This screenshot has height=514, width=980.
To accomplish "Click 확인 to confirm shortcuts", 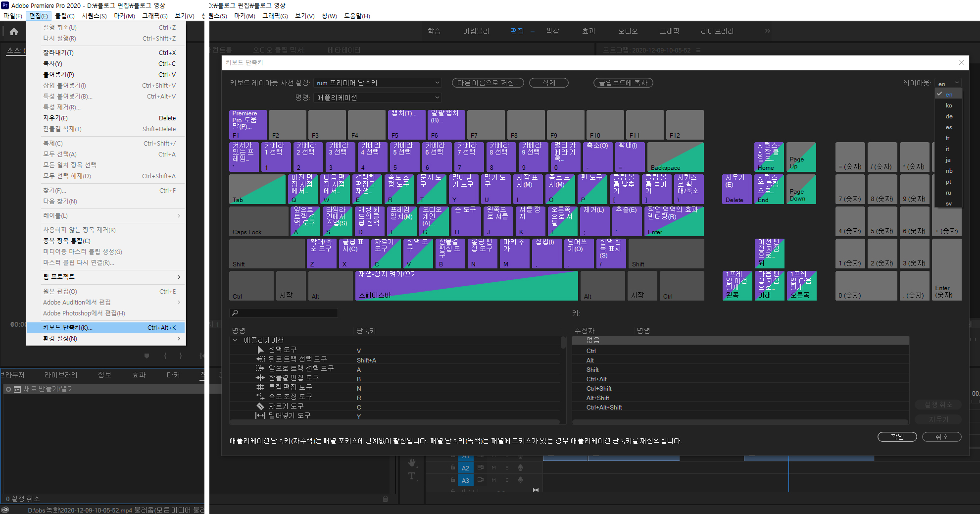I will (897, 436).
